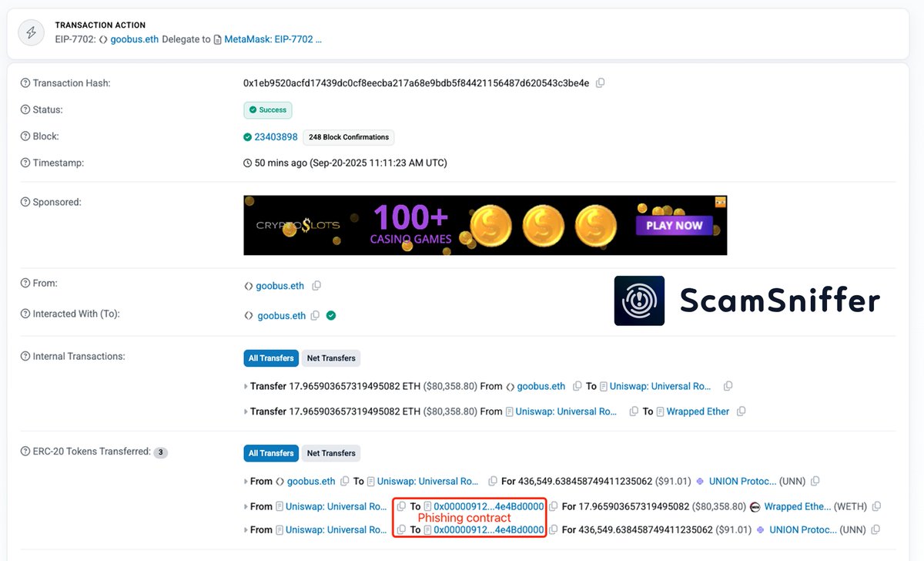924x561 pixels.
Task: Click the lightning bolt Transaction Action icon
Action: 30,32
